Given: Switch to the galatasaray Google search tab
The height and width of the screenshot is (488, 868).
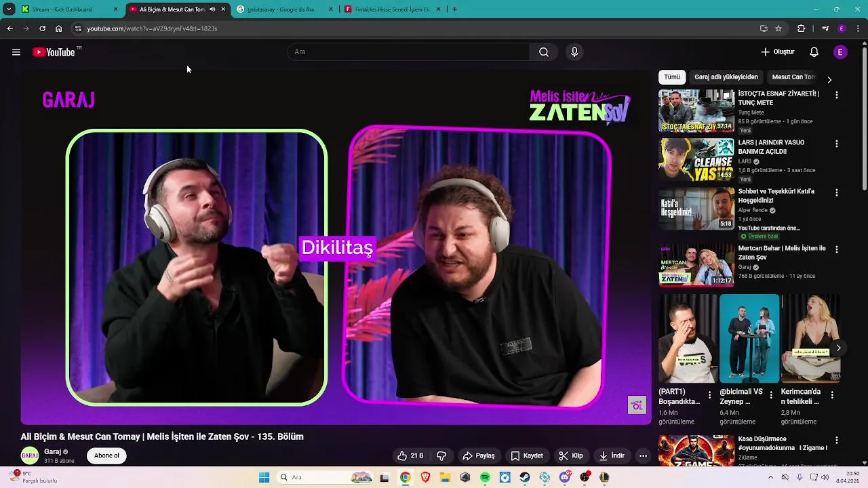Looking at the screenshot, I should point(285,9).
